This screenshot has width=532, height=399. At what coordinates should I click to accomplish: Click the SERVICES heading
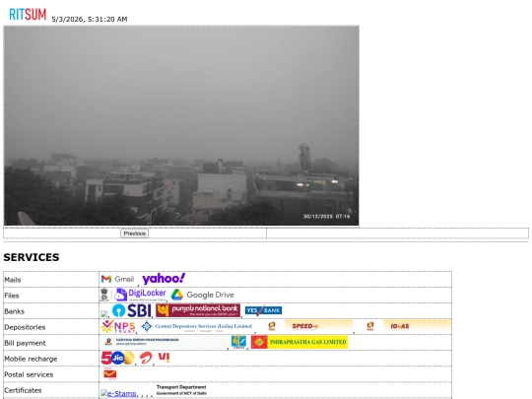coord(32,257)
